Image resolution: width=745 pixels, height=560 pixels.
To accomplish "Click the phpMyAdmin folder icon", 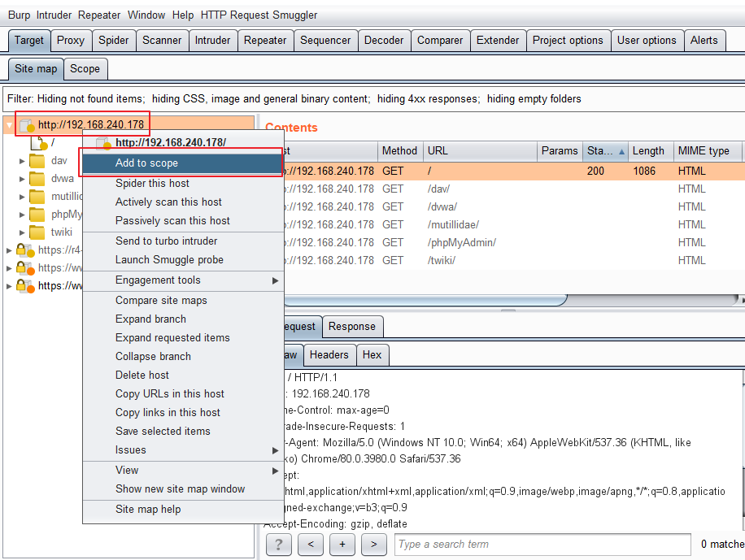I will pos(37,215).
